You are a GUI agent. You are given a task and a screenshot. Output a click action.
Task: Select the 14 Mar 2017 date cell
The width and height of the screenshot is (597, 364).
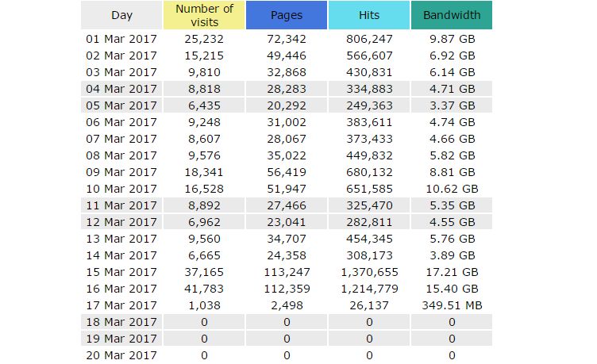click(121, 255)
